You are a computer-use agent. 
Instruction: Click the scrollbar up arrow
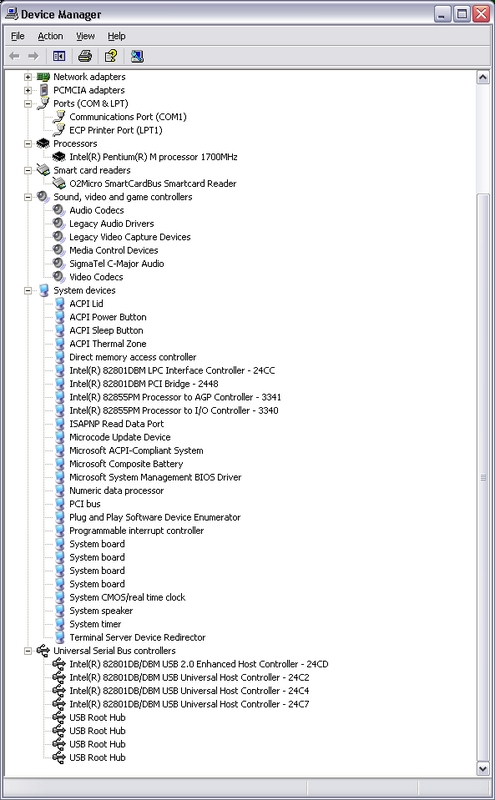click(x=483, y=78)
